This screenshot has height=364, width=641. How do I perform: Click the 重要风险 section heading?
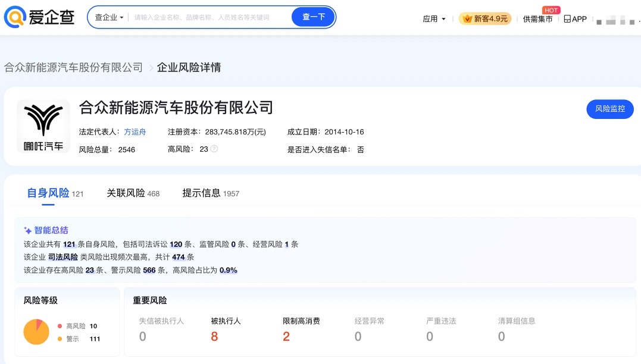tap(150, 301)
